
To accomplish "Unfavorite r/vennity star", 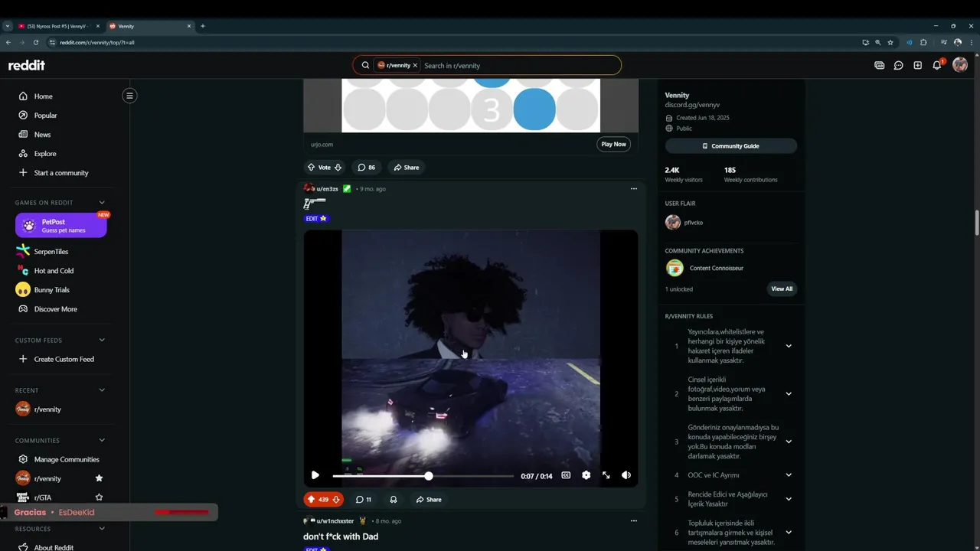I will coord(99,479).
